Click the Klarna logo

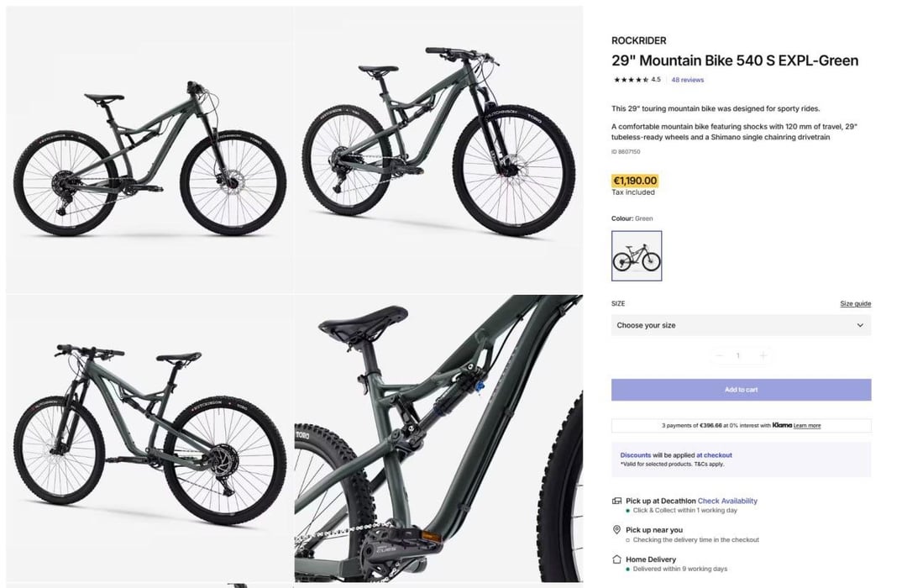click(x=782, y=426)
